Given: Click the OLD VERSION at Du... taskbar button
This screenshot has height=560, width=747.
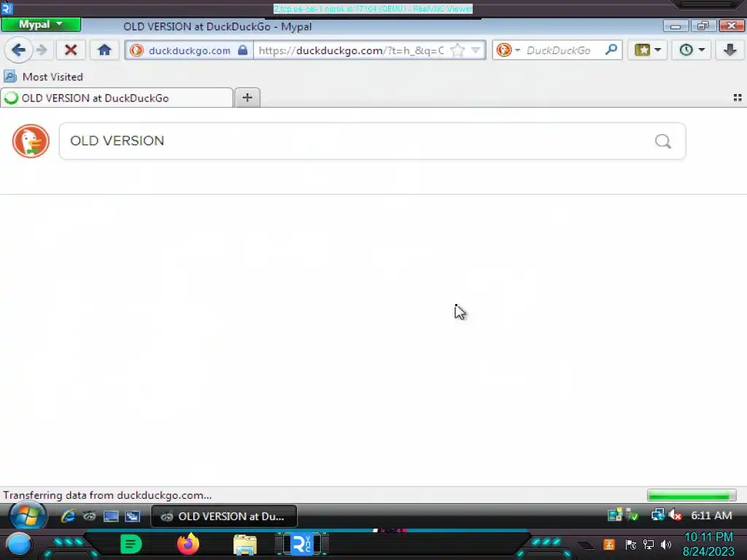Looking at the screenshot, I should point(224,516).
